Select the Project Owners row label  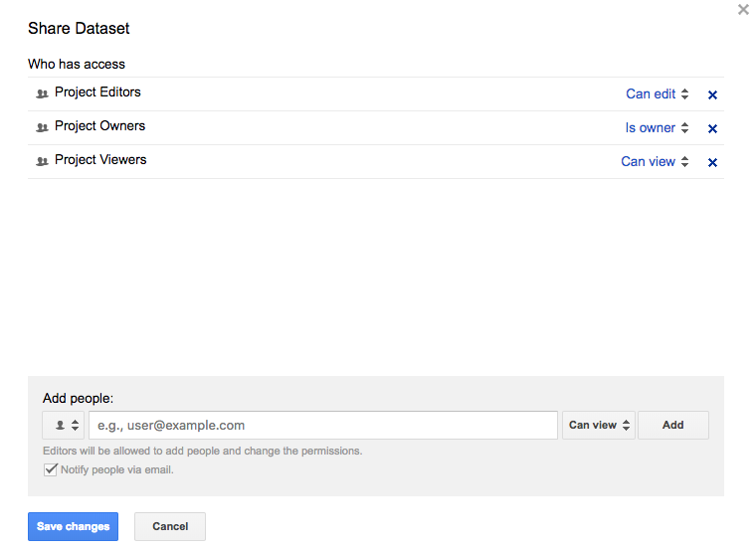point(99,126)
